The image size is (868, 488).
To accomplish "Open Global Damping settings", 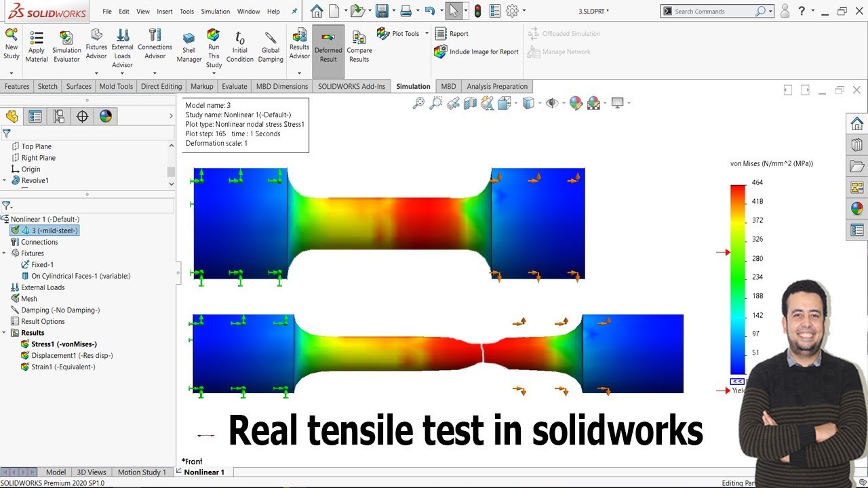I will (271, 47).
